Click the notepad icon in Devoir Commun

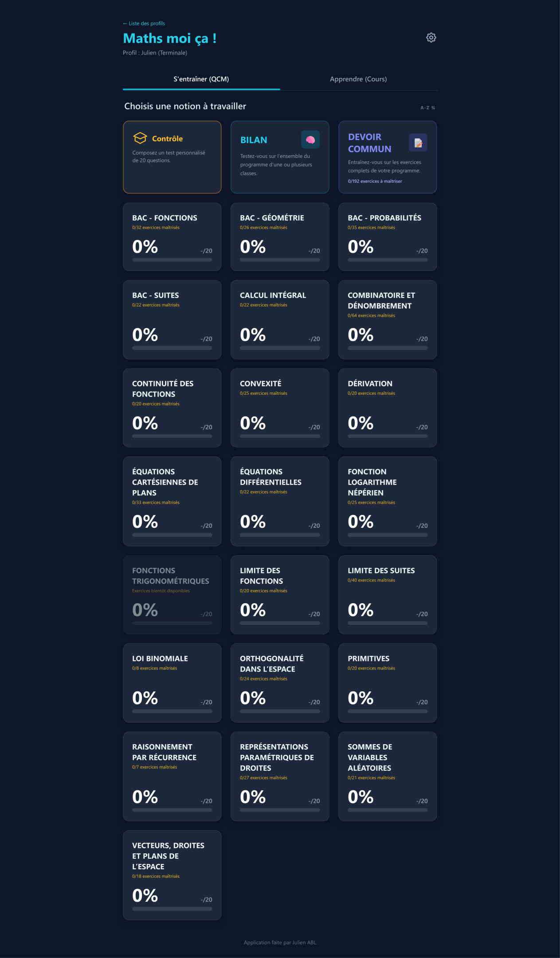click(x=418, y=143)
